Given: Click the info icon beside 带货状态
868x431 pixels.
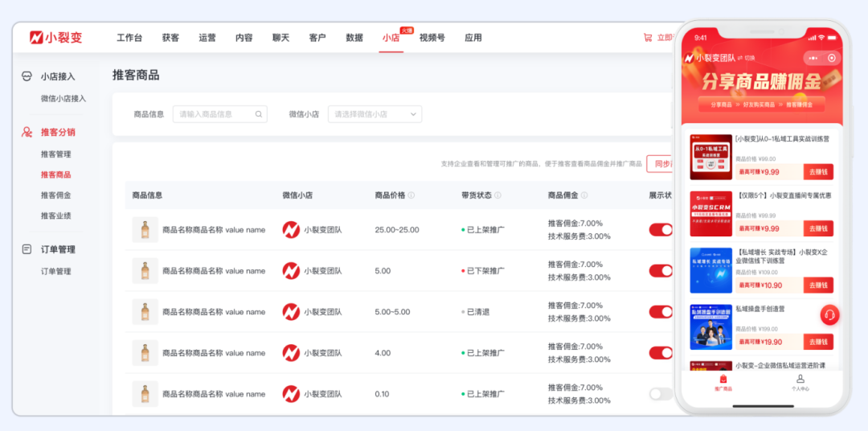Looking at the screenshot, I should [497, 195].
